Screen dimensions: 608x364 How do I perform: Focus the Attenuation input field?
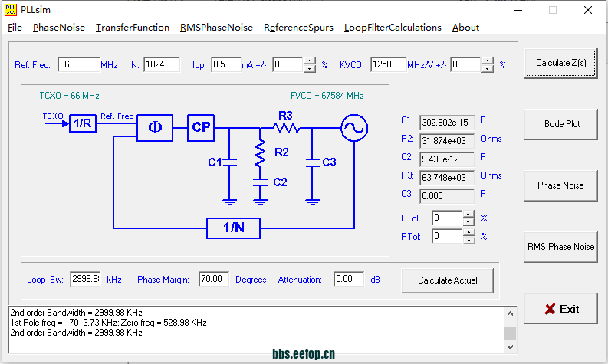(x=349, y=279)
